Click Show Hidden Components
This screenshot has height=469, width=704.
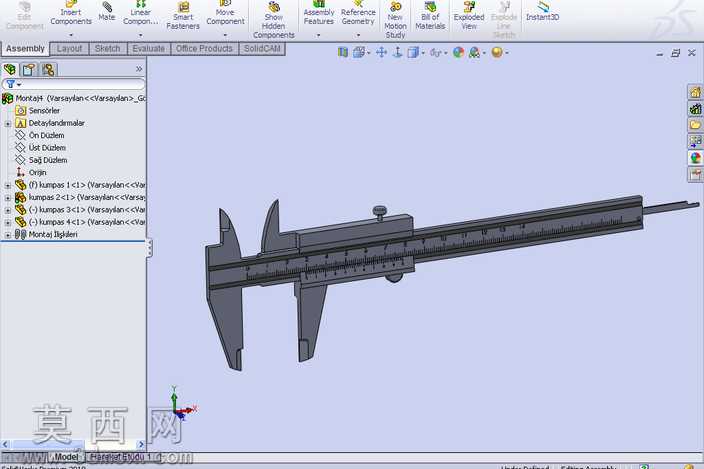[x=273, y=20]
